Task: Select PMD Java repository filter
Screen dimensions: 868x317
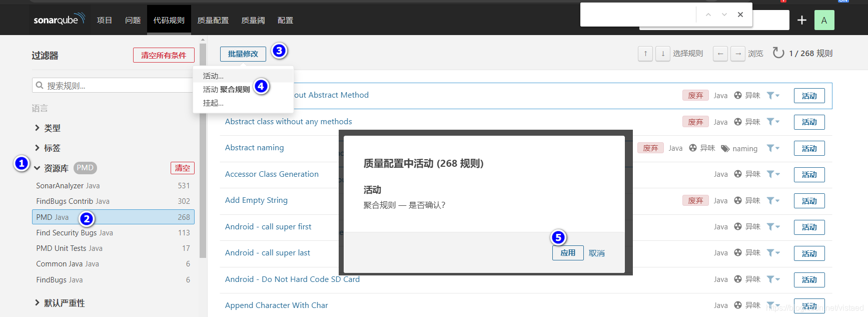Action: (113, 217)
